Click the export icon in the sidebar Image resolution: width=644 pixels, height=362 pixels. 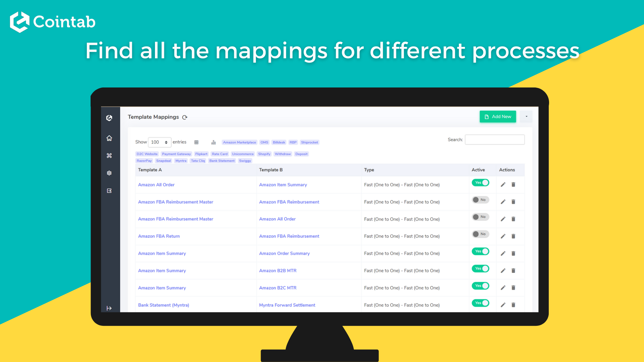109,190
